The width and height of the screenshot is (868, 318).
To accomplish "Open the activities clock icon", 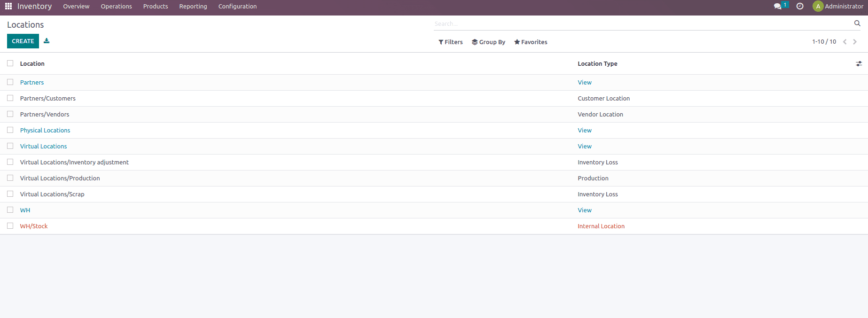I will click(x=800, y=6).
